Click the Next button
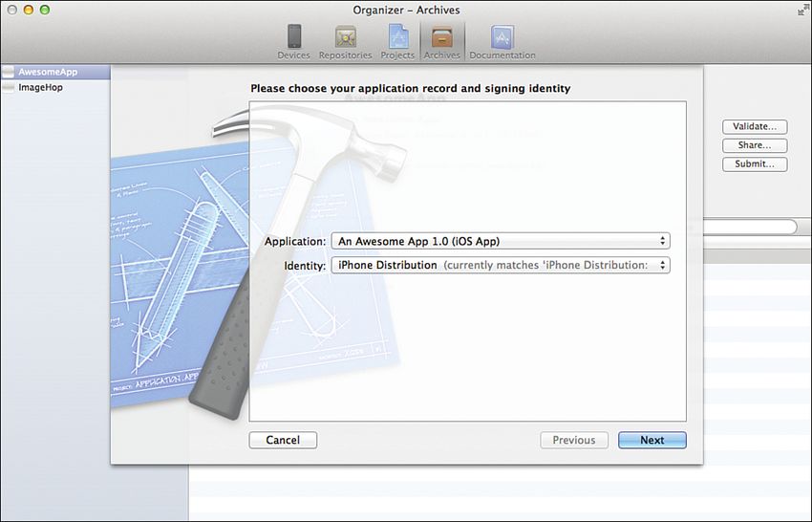Image resolution: width=812 pixels, height=522 pixels. (x=652, y=440)
